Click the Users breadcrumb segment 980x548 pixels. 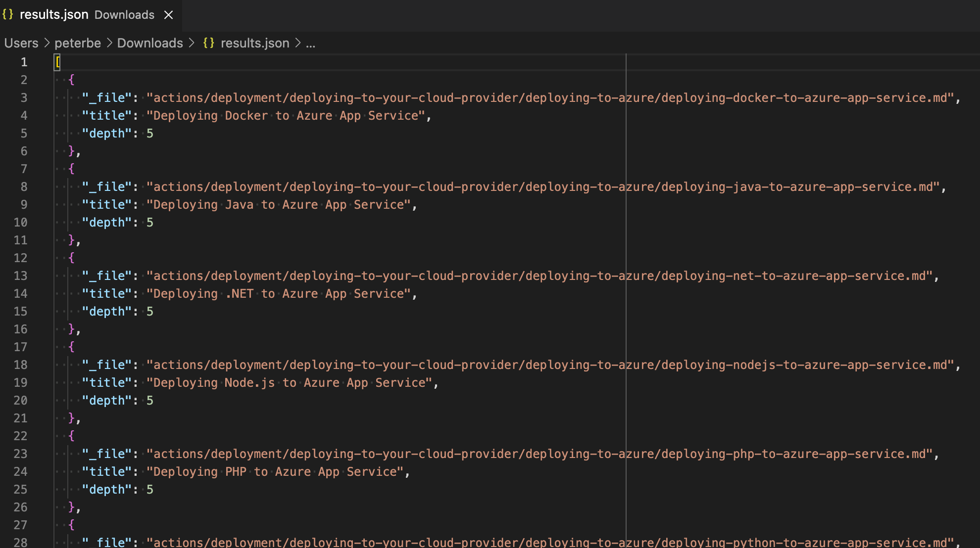21,43
